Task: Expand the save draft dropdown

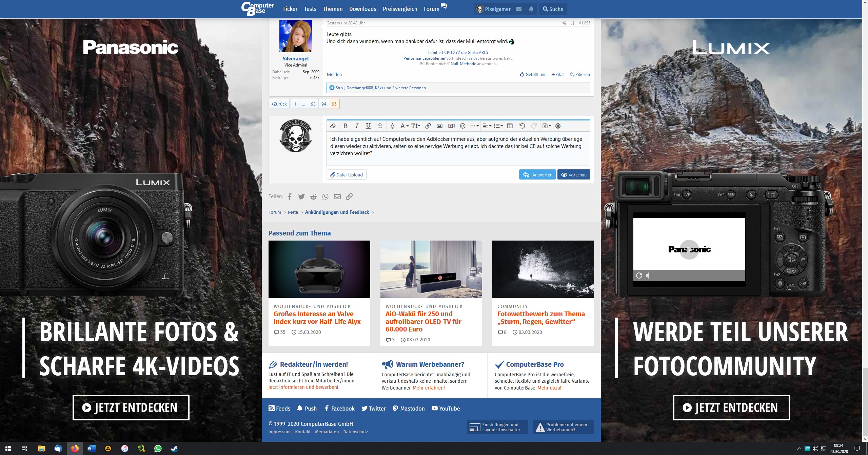Action: (x=547, y=126)
